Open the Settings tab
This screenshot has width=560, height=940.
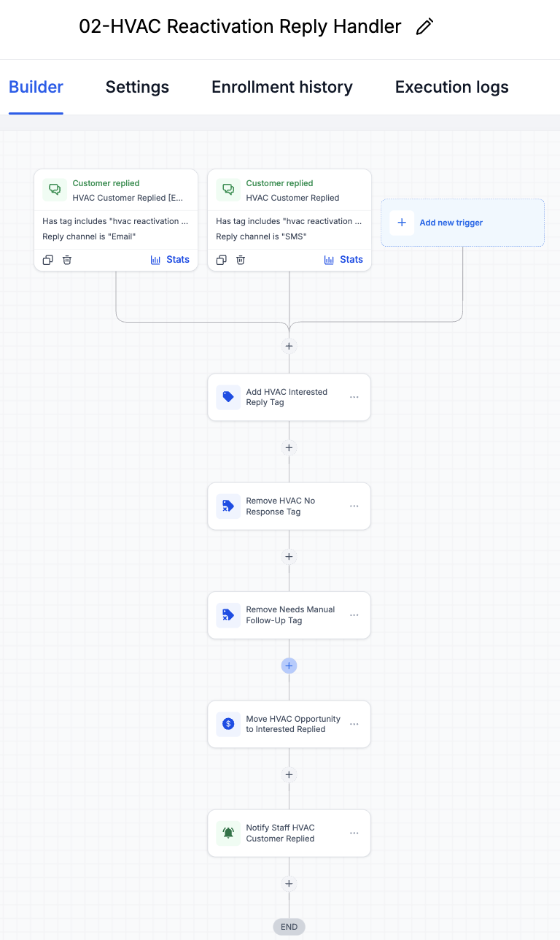pos(137,88)
